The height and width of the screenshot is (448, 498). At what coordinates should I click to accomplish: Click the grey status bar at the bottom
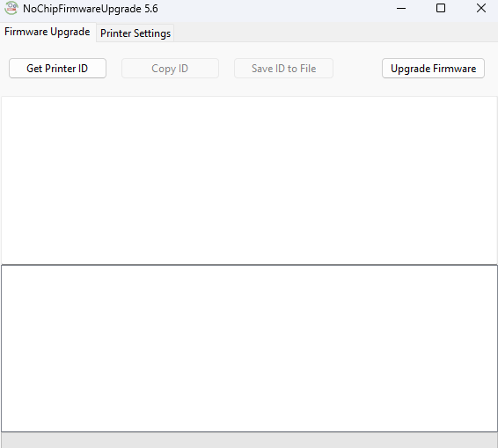click(x=249, y=440)
